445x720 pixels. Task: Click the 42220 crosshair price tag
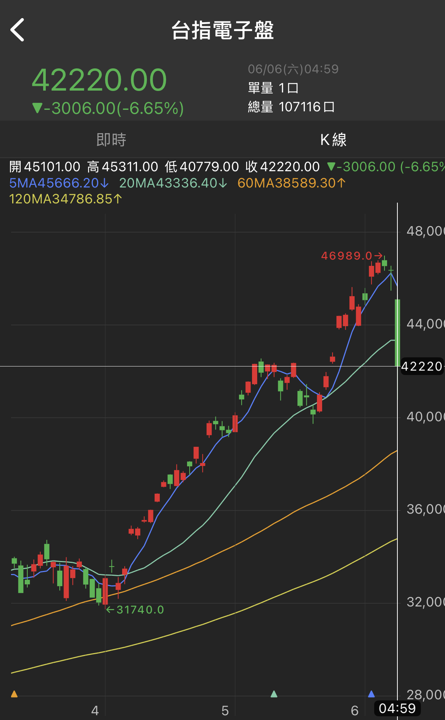point(422,366)
